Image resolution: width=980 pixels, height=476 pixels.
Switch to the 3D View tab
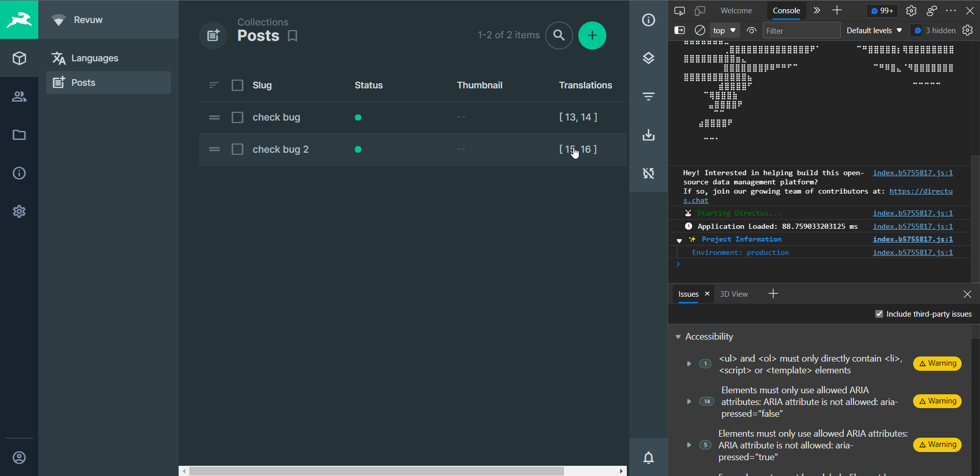[x=733, y=294]
